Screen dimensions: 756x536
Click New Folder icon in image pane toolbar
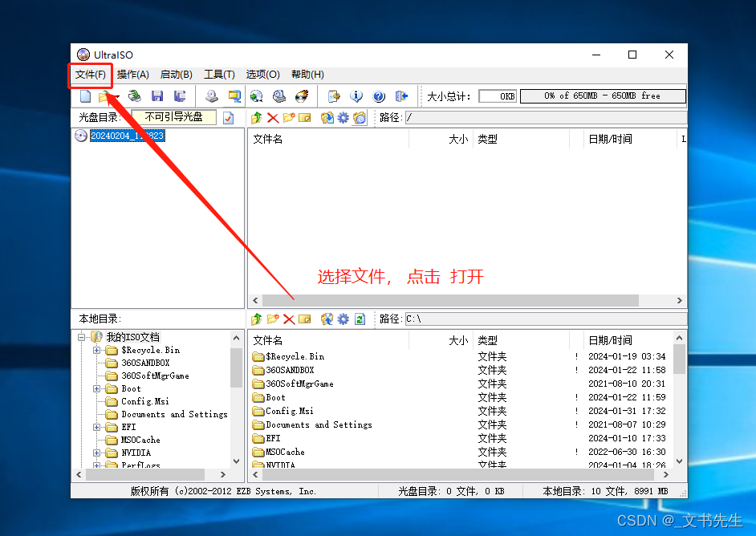click(x=289, y=118)
